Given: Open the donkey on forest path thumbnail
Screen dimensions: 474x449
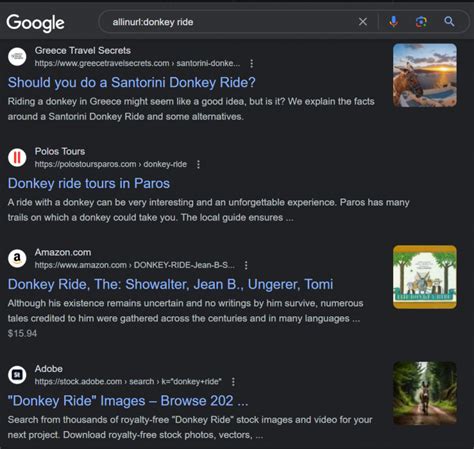Looking at the screenshot, I should tap(425, 393).
